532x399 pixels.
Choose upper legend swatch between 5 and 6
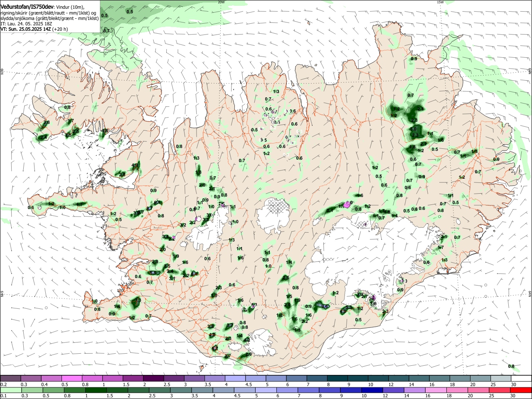pos(276,378)
